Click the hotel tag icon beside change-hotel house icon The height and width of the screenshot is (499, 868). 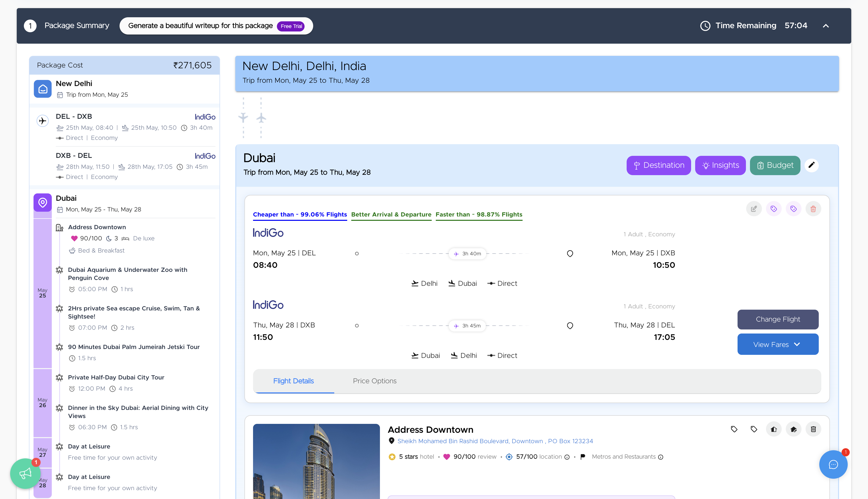click(754, 429)
